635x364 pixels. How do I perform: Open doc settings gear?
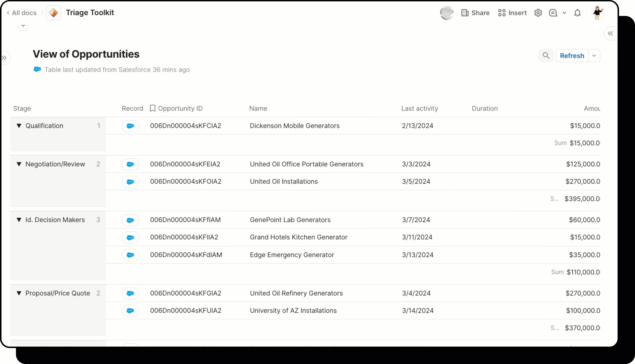pos(538,13)
